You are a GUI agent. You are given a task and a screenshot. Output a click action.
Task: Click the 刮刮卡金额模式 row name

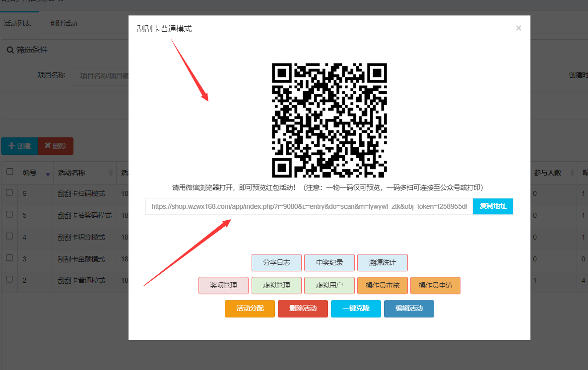[x=81, y=259]
